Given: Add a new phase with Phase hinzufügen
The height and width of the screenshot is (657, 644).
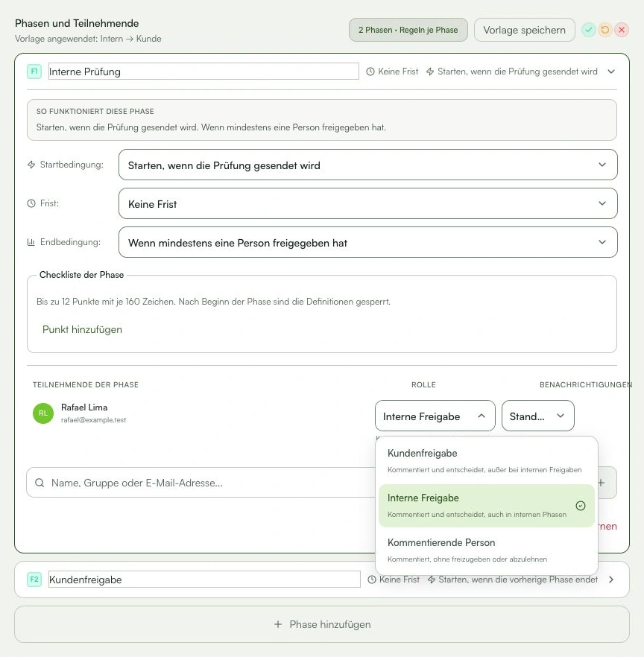Looking at the screenshot, I should pyautogui.click(x=322, y=624).
